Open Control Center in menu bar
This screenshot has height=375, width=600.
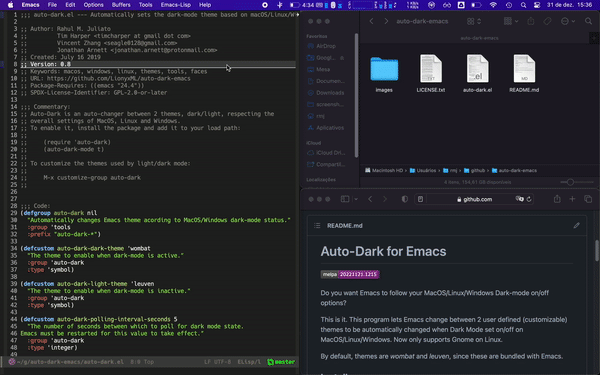tap(537, 5)
